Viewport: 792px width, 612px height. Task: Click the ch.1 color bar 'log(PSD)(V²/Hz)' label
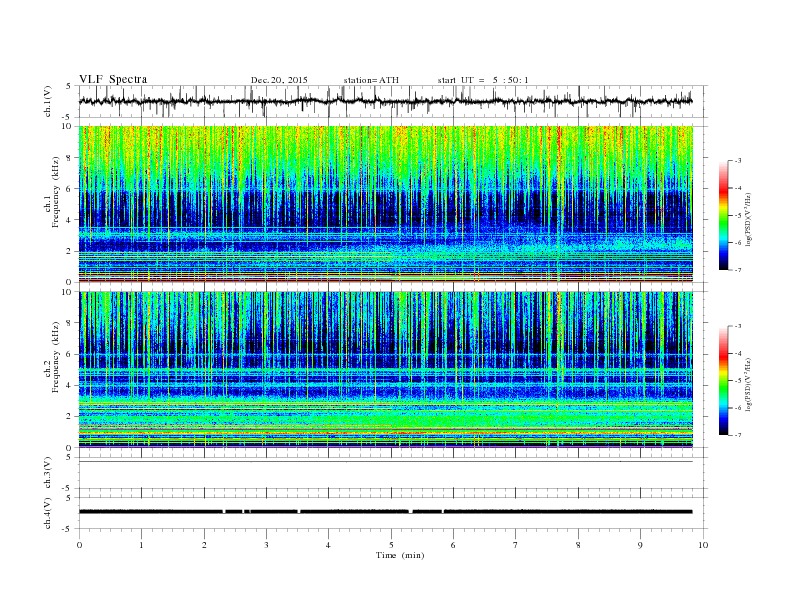pyautogui.click(x=748, y=220)
